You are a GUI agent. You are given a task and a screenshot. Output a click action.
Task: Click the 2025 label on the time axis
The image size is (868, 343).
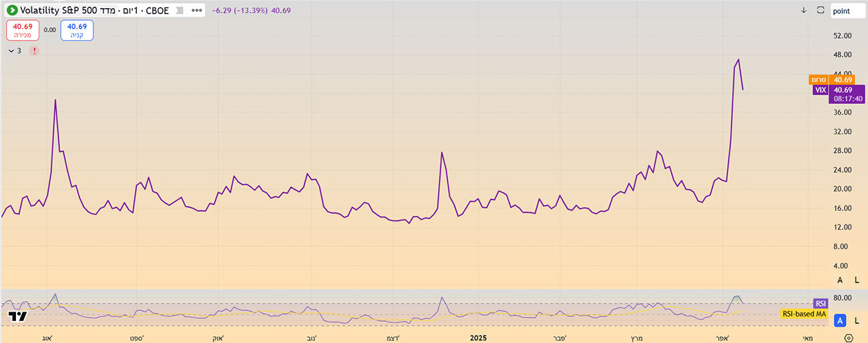pos(477,338)
